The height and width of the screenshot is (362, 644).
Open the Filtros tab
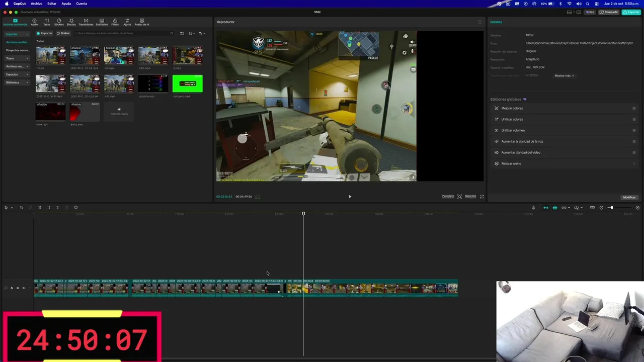coord(115,22)
